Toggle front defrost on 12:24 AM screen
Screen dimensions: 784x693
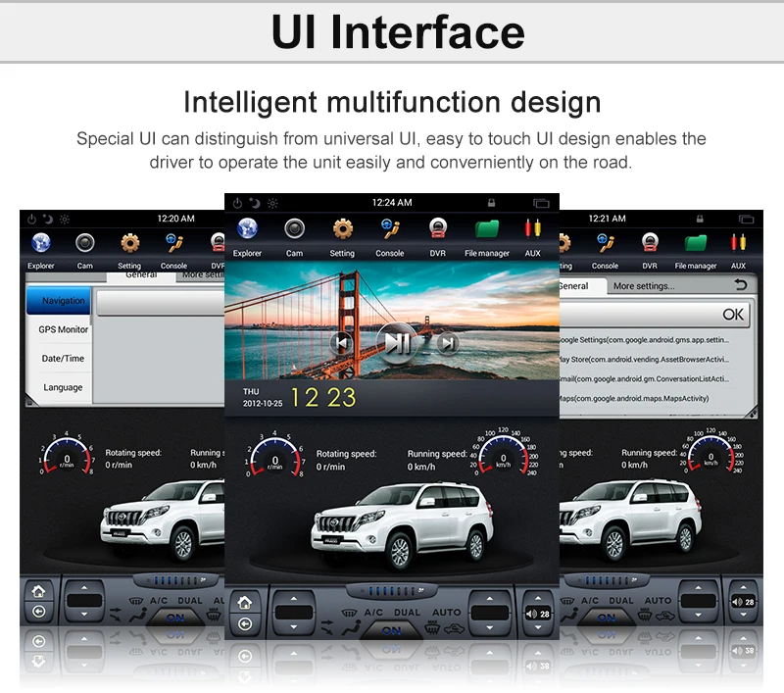click(x=349, y=613)
